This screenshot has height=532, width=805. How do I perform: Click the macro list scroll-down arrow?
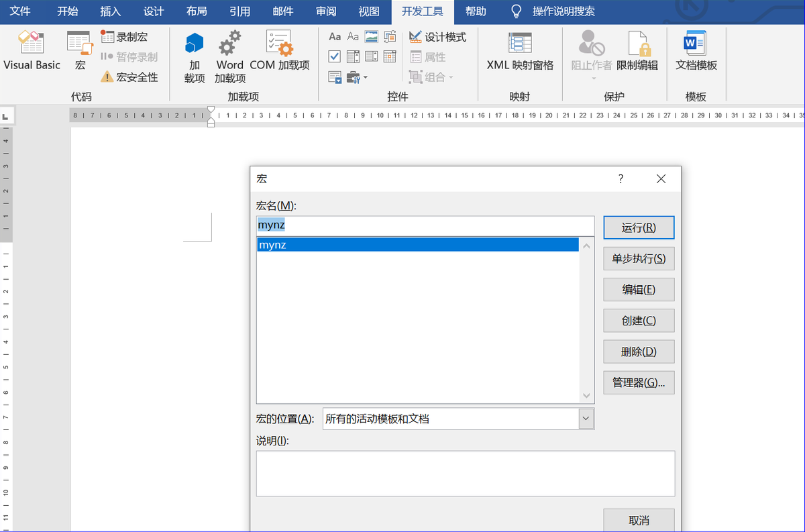tap(587, 396)
